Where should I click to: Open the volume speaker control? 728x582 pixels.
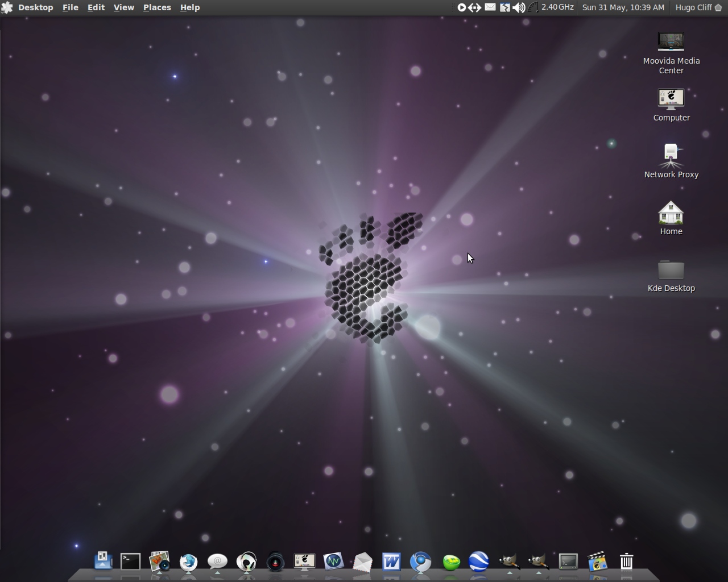click(519, 7)
